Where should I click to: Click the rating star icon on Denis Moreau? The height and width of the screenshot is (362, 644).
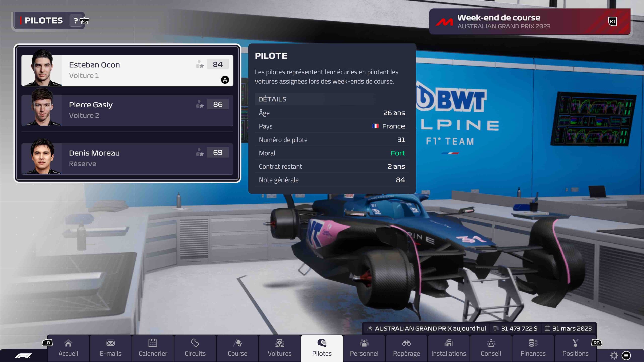coord(200,153)
